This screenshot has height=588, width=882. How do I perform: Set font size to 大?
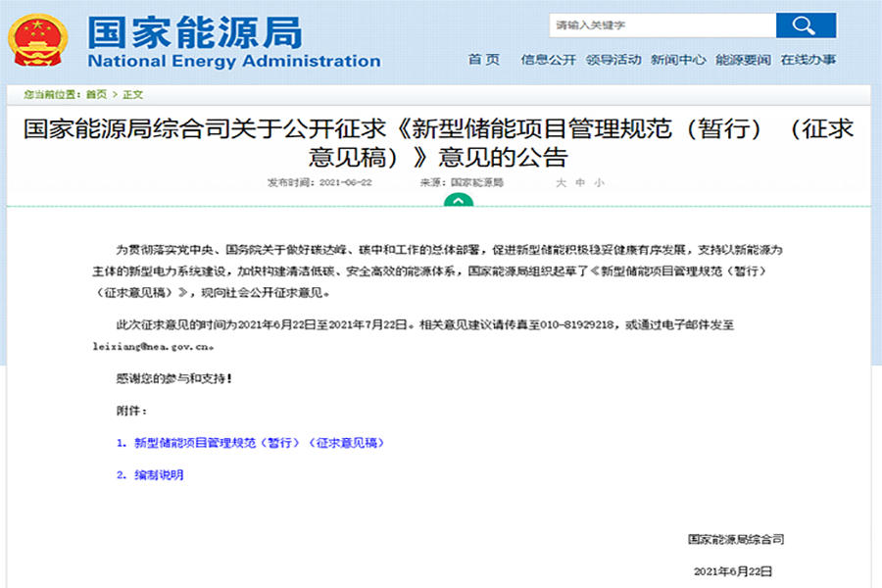point(561,183)
